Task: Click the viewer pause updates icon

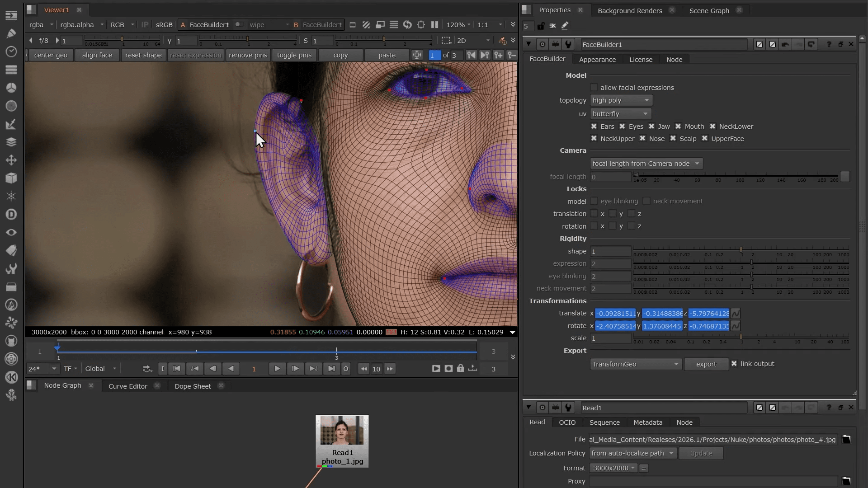Action: click(434, 25)
